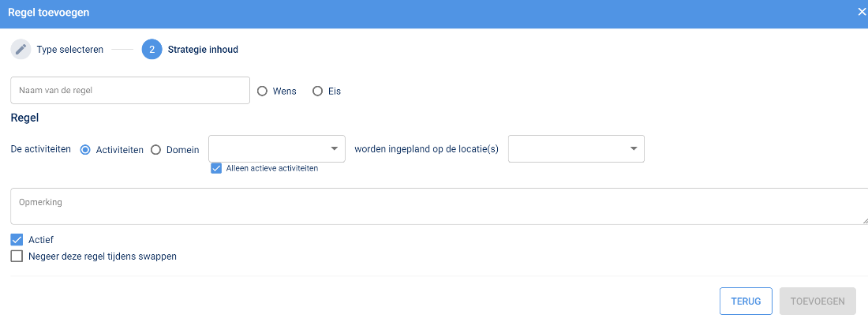Image resolution: width=868 pixels, height=322 pixels.
Task: Click the Naam van de regel field
Action: coord(130,91)
